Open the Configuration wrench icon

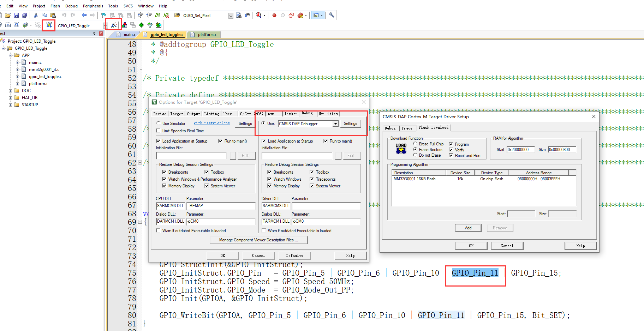(x=331, y=15)
